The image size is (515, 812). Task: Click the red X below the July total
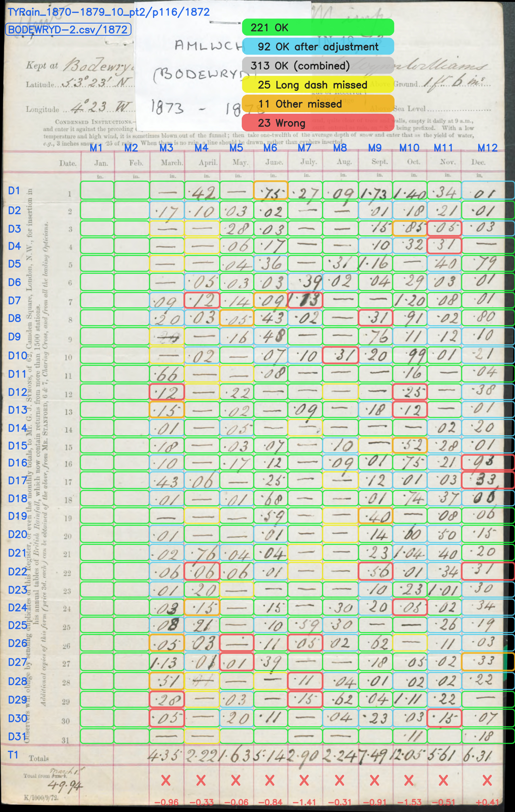click(304, 781)
